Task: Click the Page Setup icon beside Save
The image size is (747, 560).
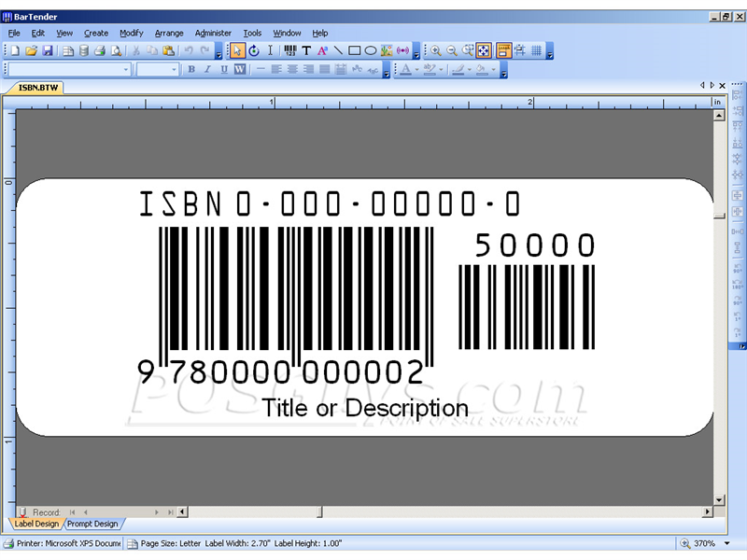Action: click(x=68, y=50)
